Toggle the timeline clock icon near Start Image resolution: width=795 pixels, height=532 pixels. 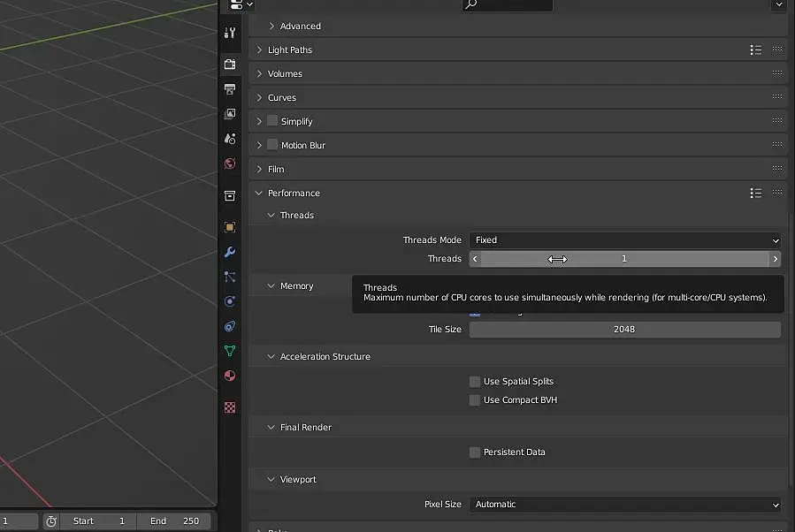pyautogui.click(x=51, y=521)
